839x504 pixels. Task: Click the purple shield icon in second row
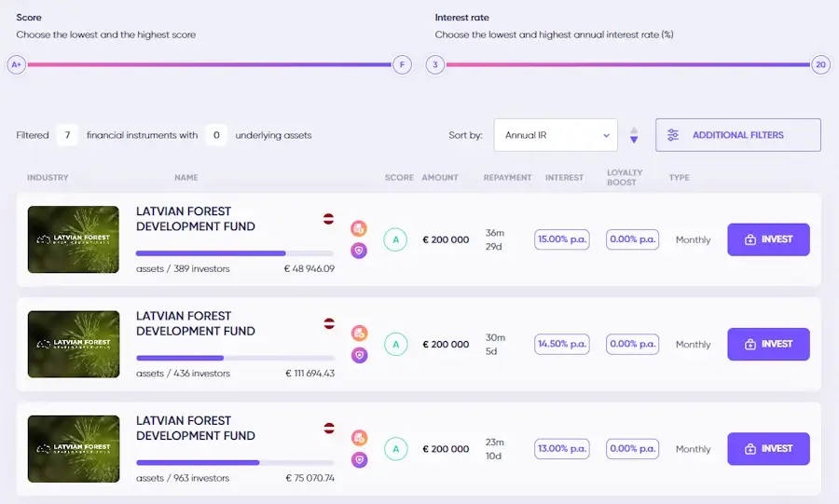[x=359, y=355]
